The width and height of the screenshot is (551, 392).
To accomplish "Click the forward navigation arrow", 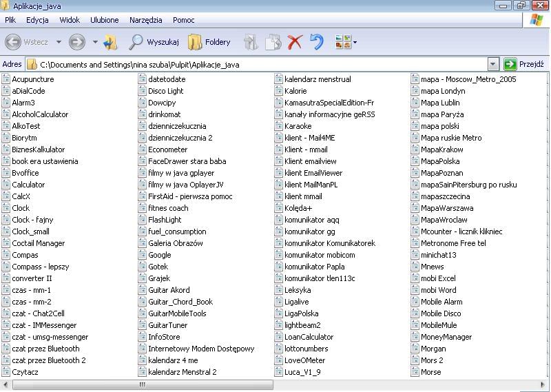I will [77, 42].
